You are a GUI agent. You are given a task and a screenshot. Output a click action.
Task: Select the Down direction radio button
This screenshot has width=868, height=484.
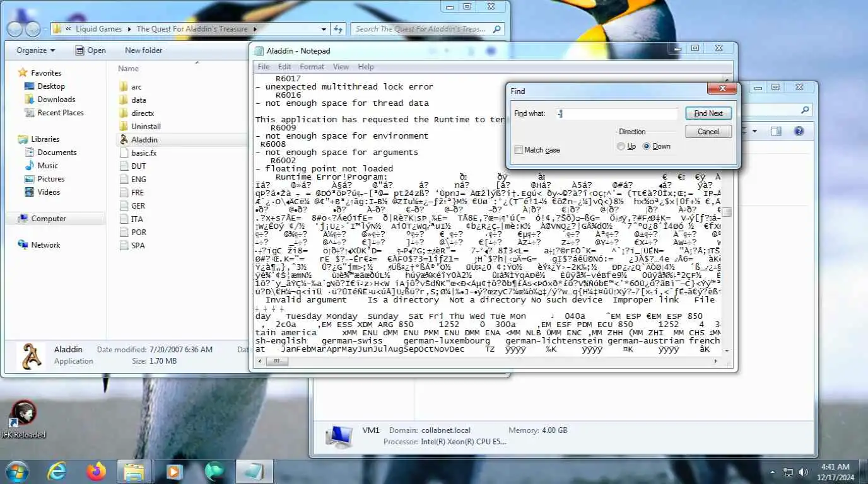(647, 146)
